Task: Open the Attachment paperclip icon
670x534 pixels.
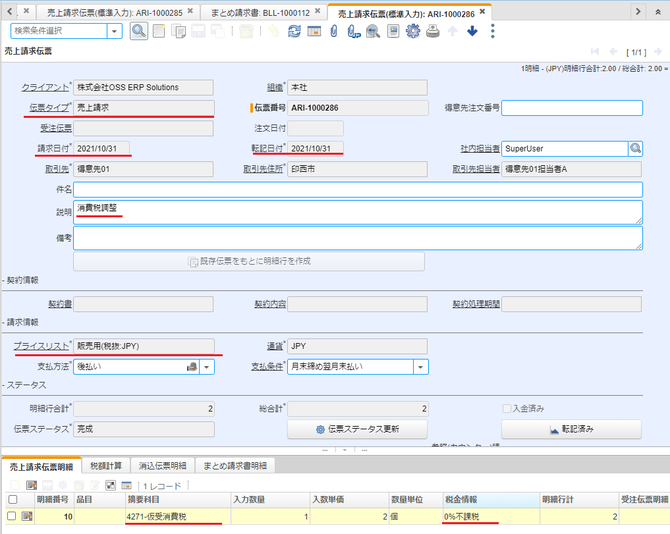Action: click(x=334, y=31)
